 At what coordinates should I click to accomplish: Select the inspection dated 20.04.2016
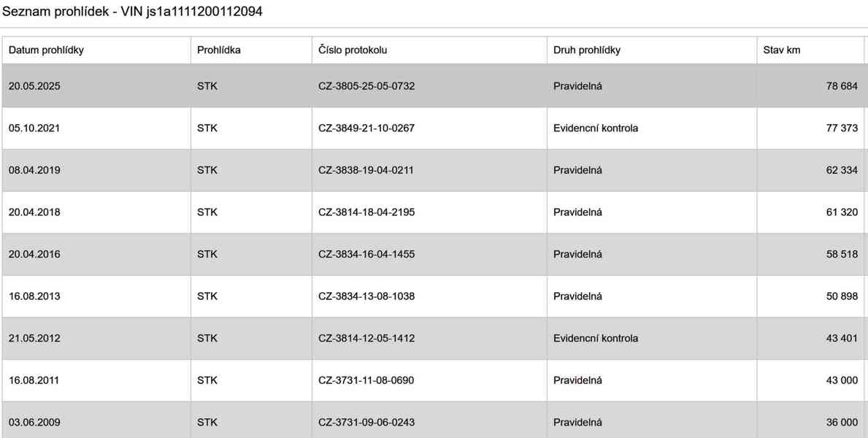click(x=34, y=255)
